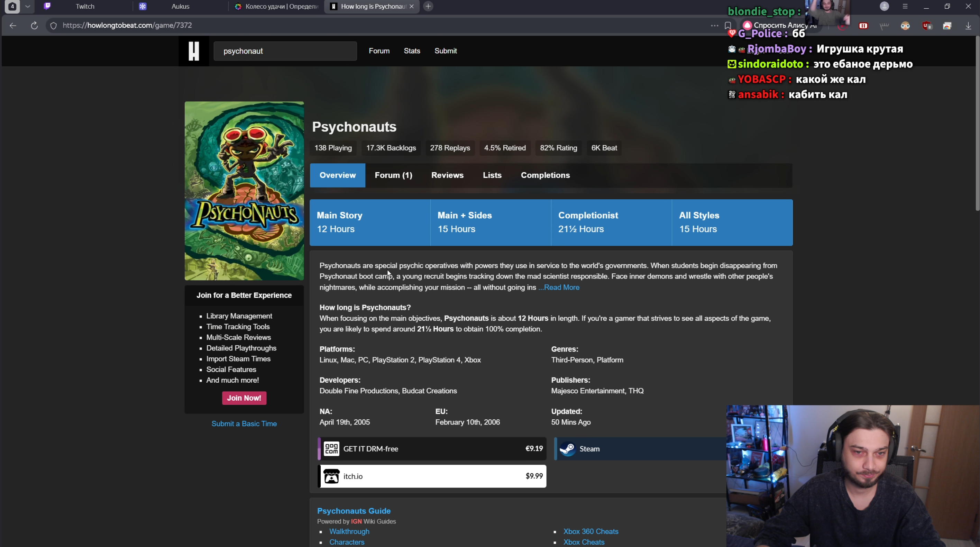
Task: Open the new tab plus button
Action: [x=428, y=7]
